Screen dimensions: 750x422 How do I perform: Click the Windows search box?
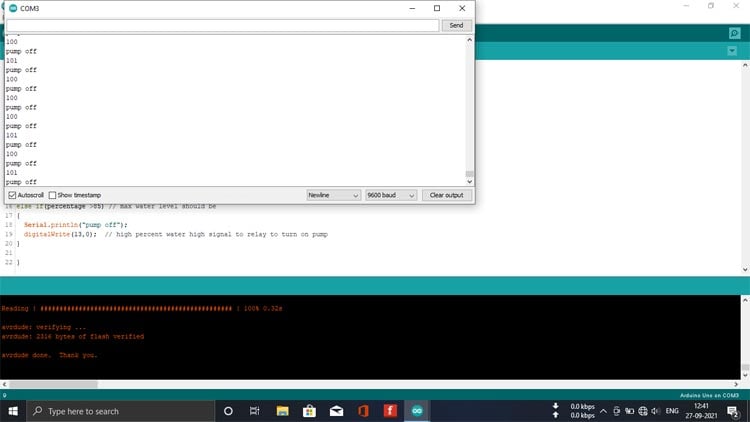coord(120,410)
